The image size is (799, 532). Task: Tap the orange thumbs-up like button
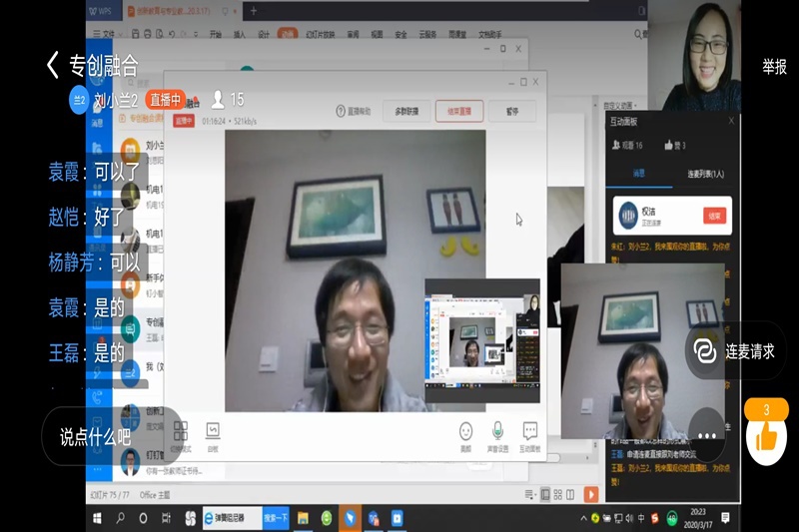(x=766, y=437)
